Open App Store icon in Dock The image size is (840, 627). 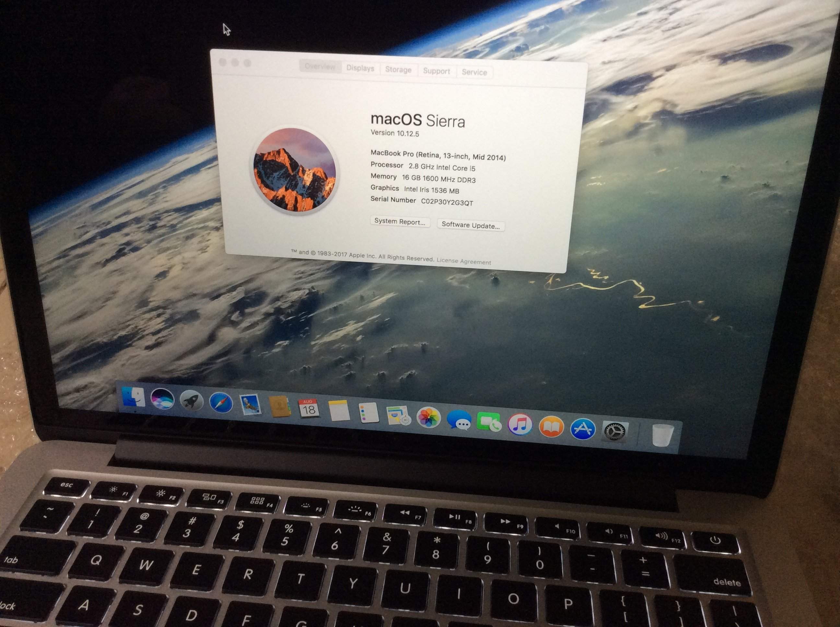click(x=583, y=429)
